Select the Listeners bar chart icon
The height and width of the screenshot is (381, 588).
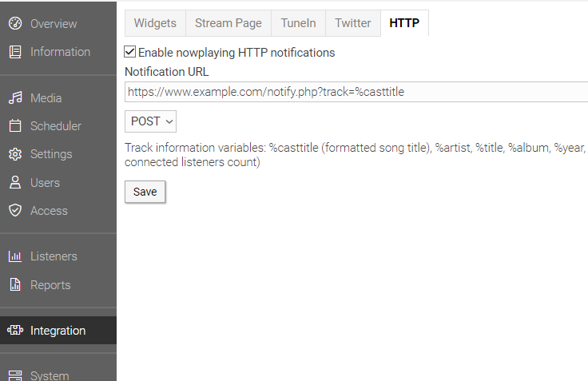[x=15, y=256]
